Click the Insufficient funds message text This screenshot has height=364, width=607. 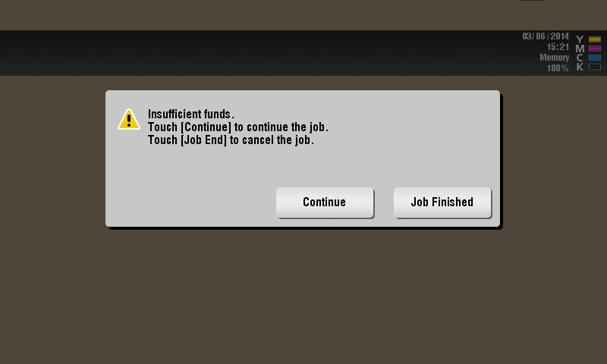pos(191,114)
